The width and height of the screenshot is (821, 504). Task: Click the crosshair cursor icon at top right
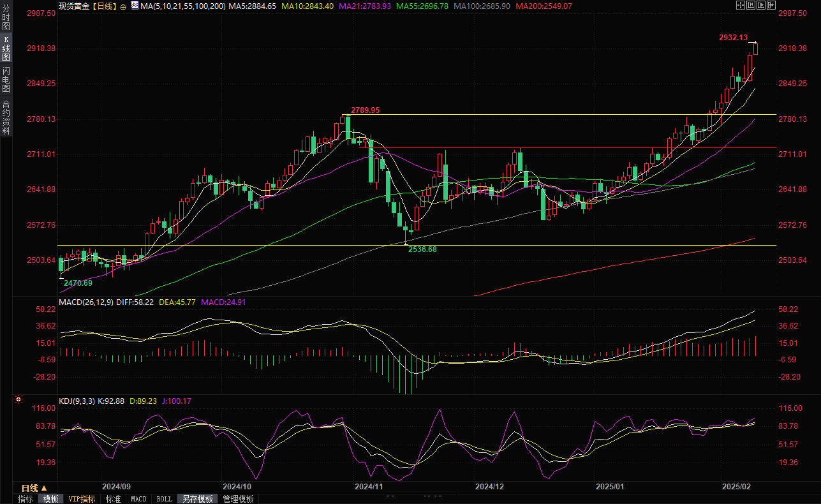click(740, 6)
